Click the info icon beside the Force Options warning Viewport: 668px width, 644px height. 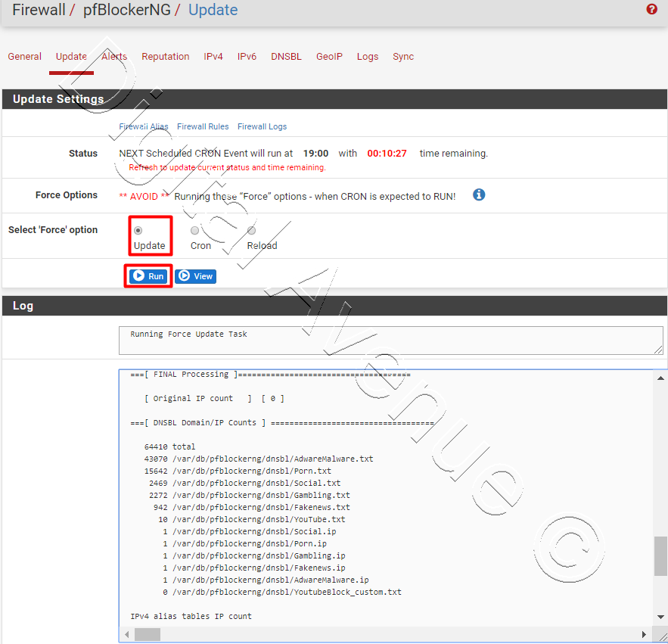478,194
